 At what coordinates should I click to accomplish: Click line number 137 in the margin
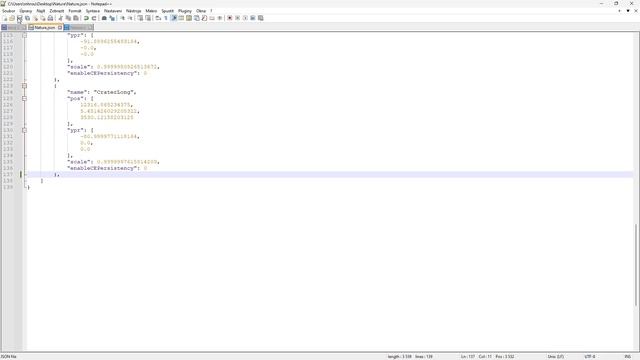(8, 175)
